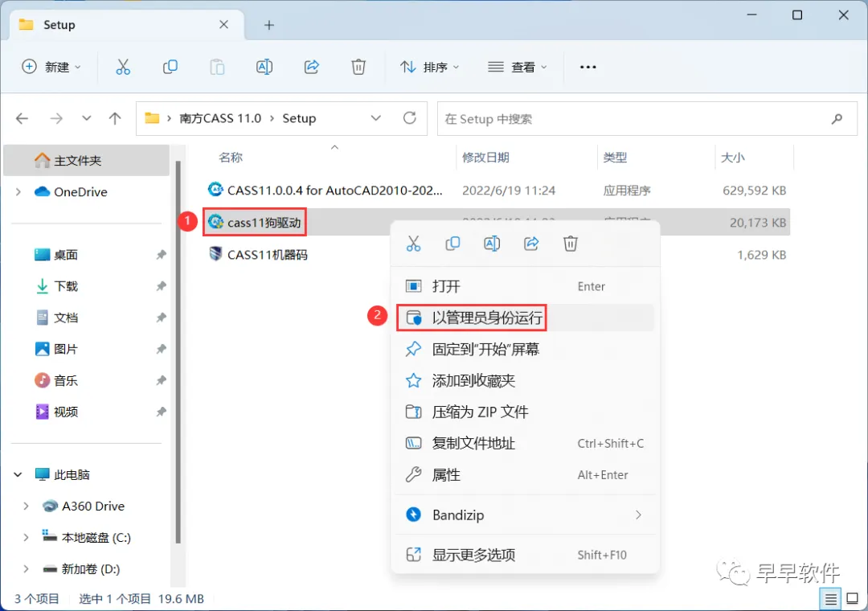Image resolution: width=868 pixels, height=611 pixels.
Task: Choose 添加到收藏夹 option
Action: [x=525, y=380]
